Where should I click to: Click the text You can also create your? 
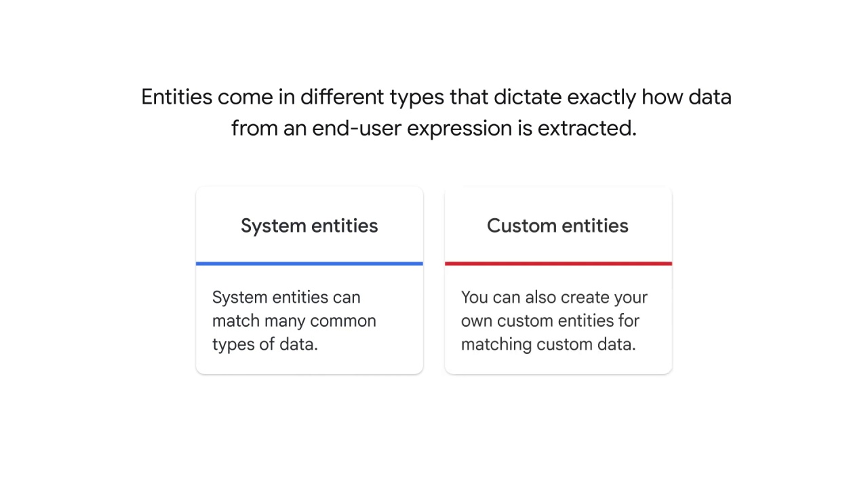coord(554,298)
